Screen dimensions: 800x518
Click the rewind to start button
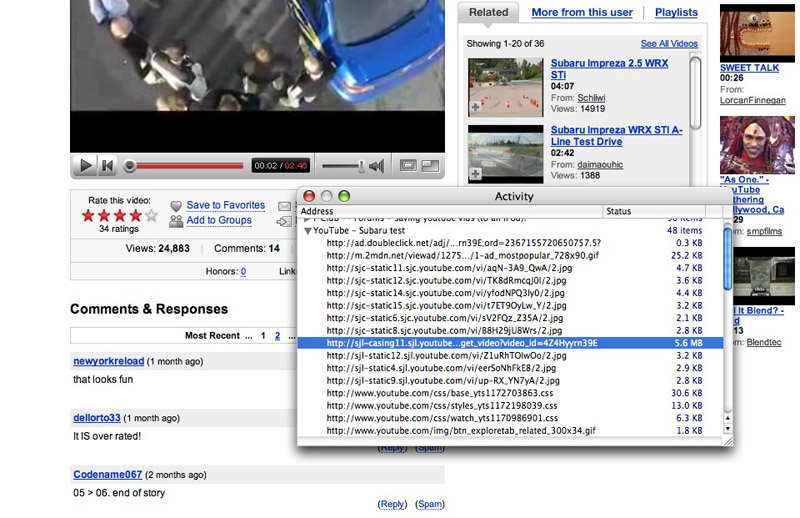108,166
